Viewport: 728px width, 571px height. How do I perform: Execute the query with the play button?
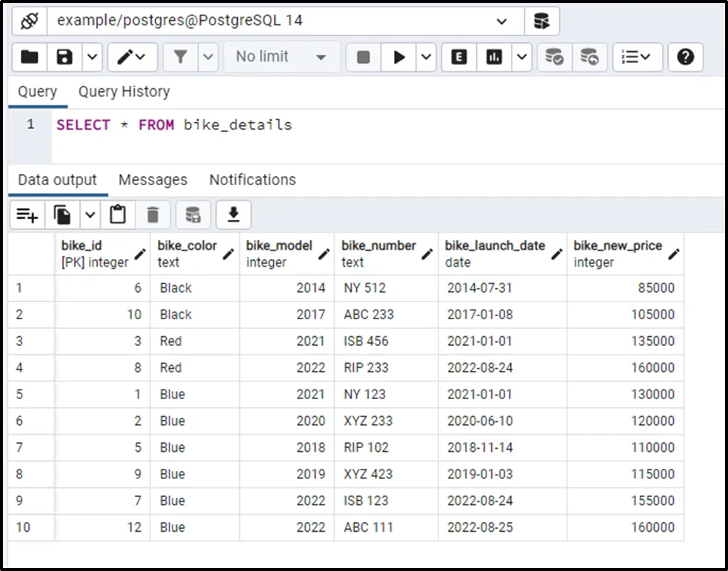(399, 57)
